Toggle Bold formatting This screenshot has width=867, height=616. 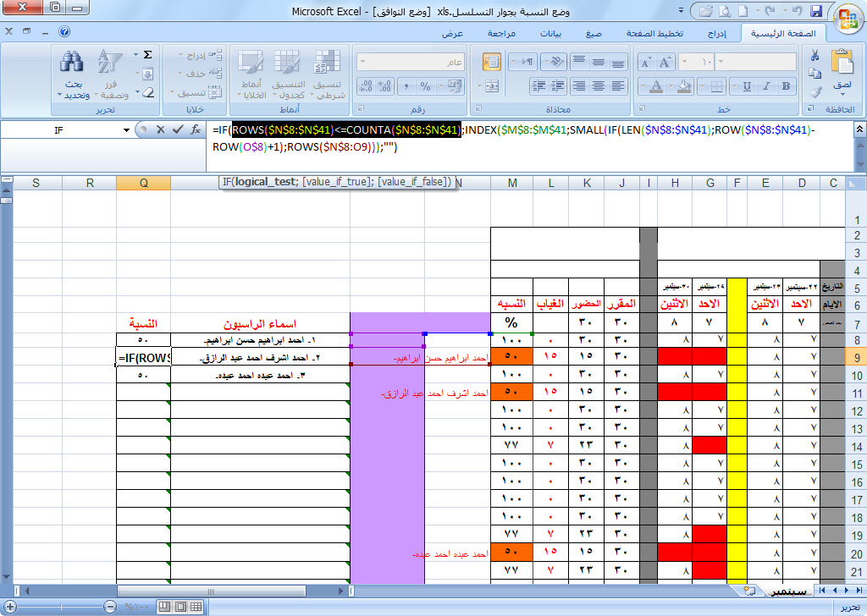[786, 86]
